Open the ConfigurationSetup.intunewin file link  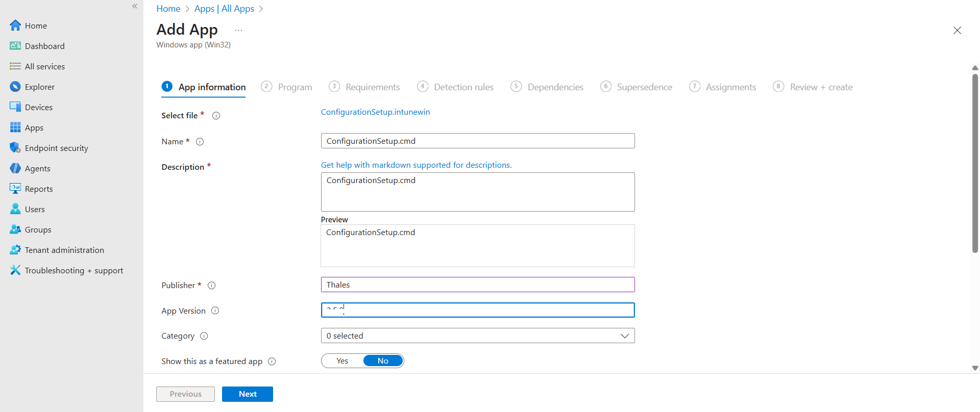coord(375,112)
